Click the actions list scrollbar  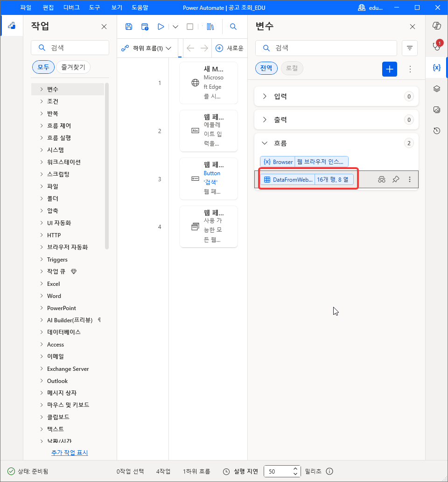[107, 166]
